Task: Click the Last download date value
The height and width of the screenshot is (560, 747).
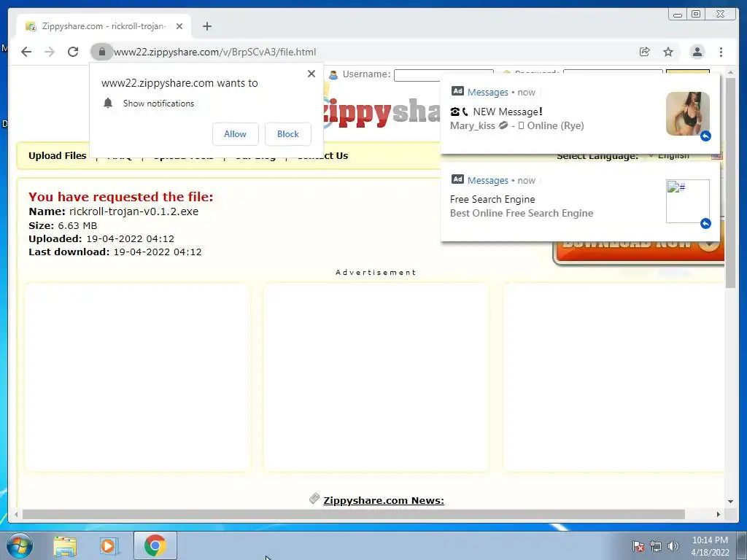Action: pos(158,252)
